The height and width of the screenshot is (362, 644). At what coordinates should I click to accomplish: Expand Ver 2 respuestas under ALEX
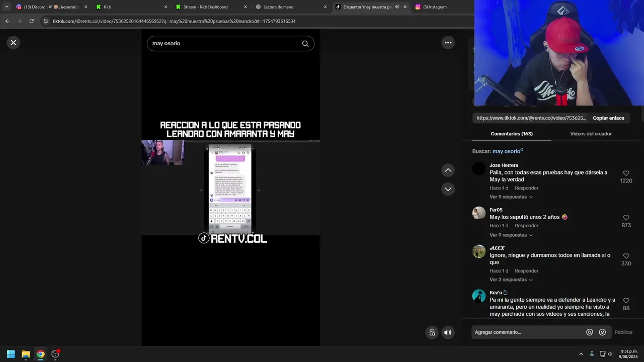pyautogui.click(x=511, y=280)
